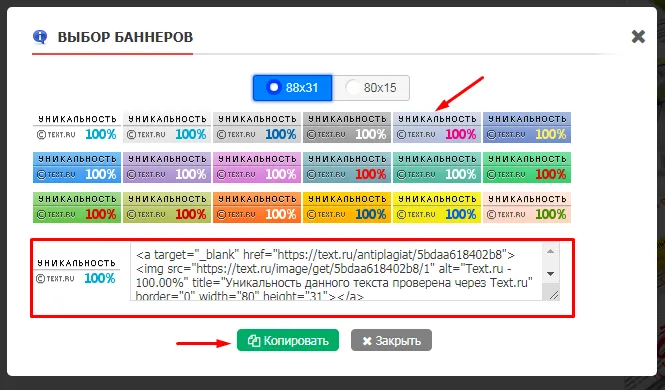Choose the teal-green banner with white 100%

[x=436, y=167]
